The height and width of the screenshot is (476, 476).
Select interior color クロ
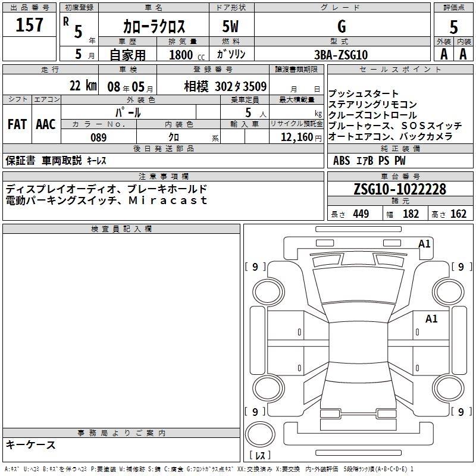[x=174, y=137]
